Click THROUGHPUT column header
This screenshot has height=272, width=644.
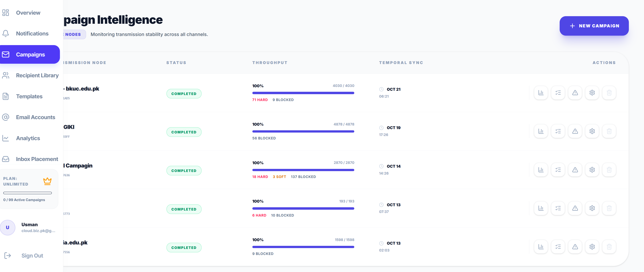click(270, 63)
